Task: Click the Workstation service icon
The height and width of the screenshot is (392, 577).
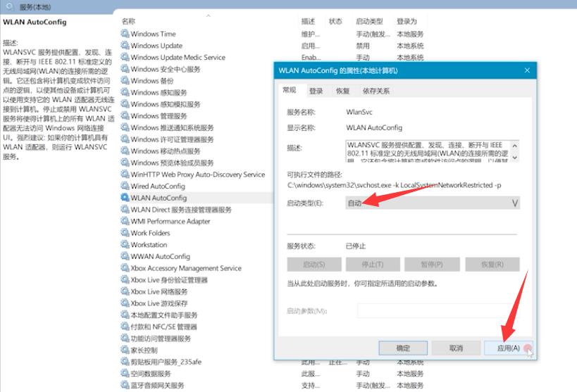Action: coord(125,244)
